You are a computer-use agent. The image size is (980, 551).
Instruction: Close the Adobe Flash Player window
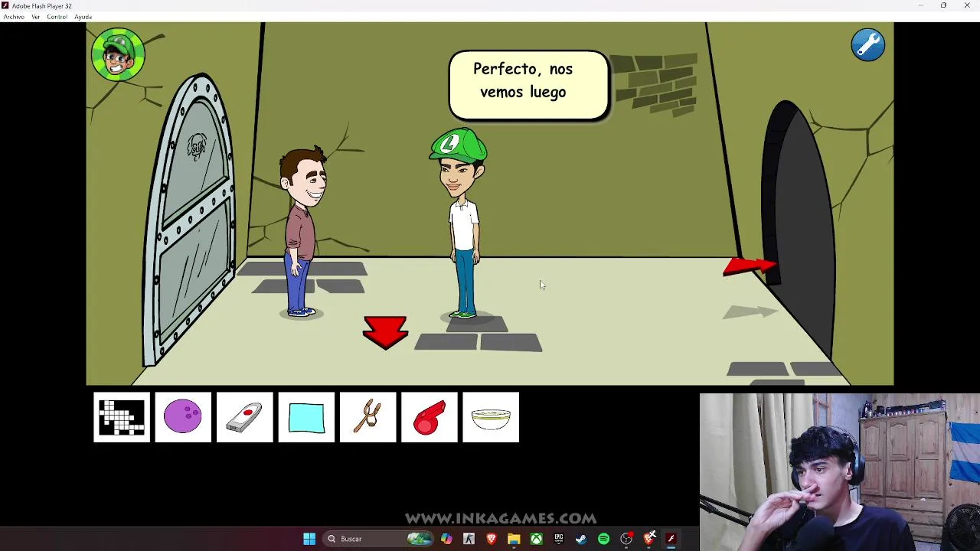click(x=967, y=5)
